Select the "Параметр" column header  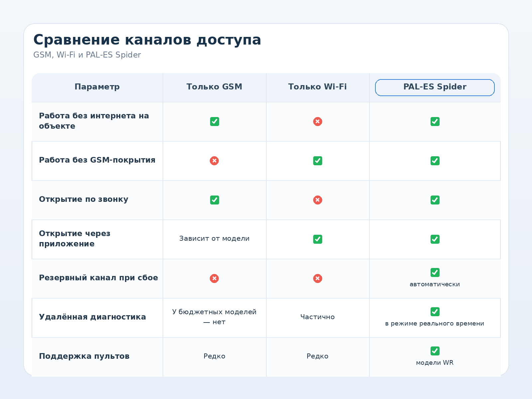[x=97, y=87]
